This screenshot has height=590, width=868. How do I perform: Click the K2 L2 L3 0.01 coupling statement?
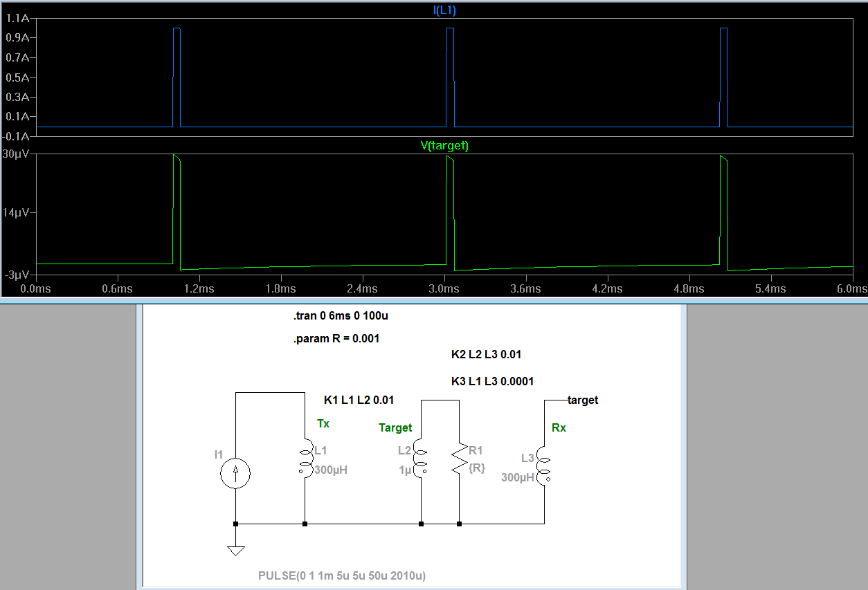[486, 354]
